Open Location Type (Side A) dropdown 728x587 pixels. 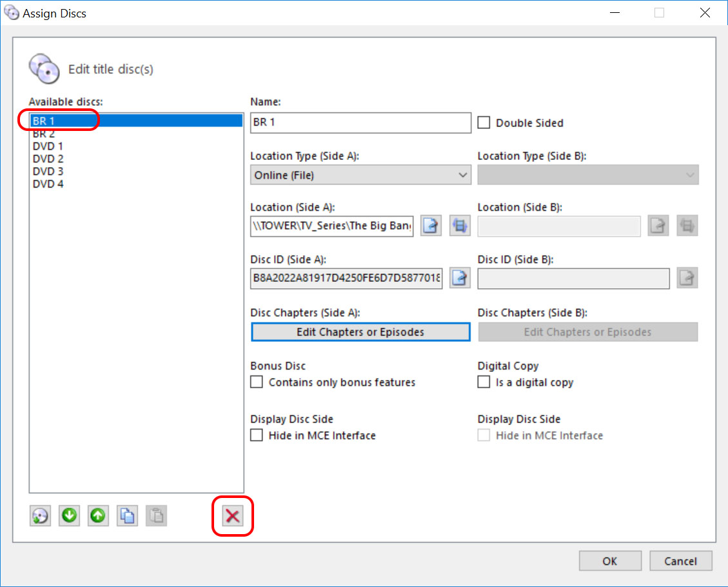tap(360, 175)
